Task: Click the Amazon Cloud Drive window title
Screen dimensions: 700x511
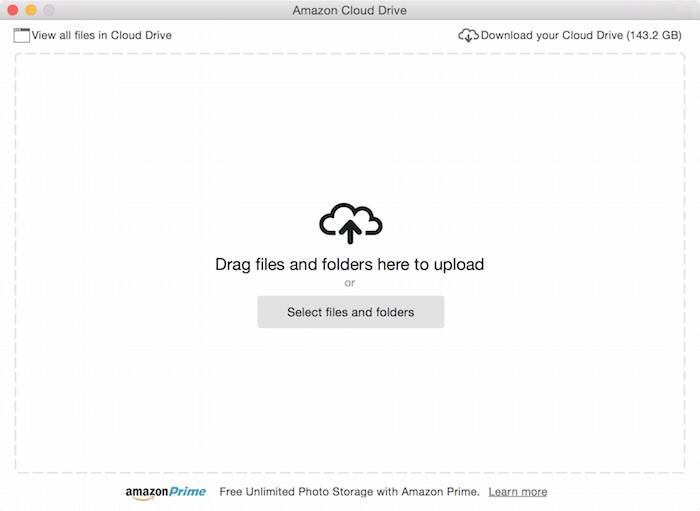Action: [x=350, y=10]
